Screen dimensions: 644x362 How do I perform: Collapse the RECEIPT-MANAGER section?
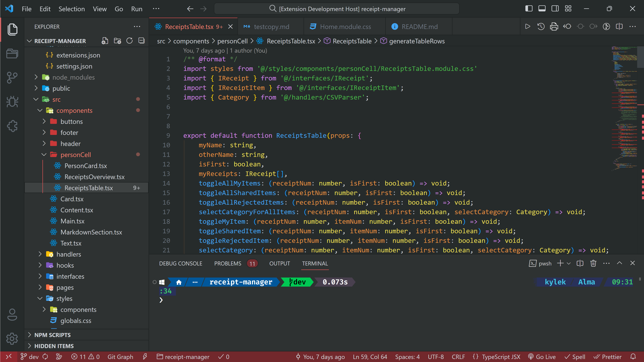pyautogui.click(x=29, y=41)
